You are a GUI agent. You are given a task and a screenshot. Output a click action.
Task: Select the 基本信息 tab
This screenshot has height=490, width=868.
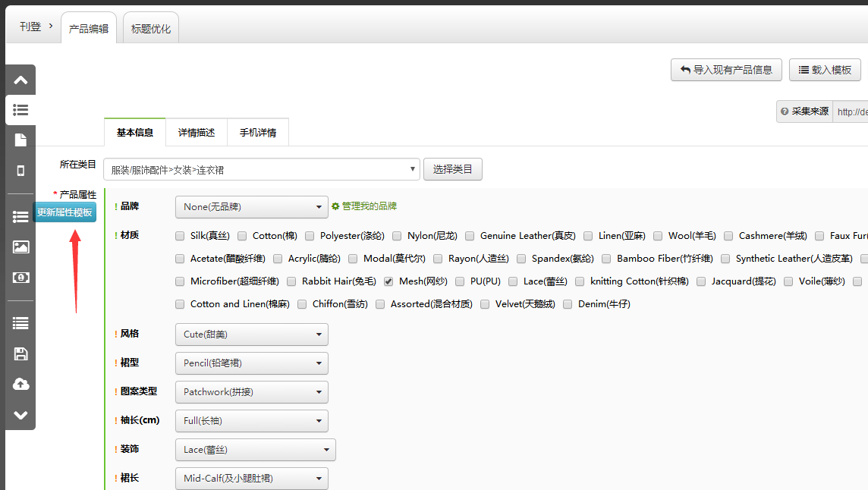point(135,132)
